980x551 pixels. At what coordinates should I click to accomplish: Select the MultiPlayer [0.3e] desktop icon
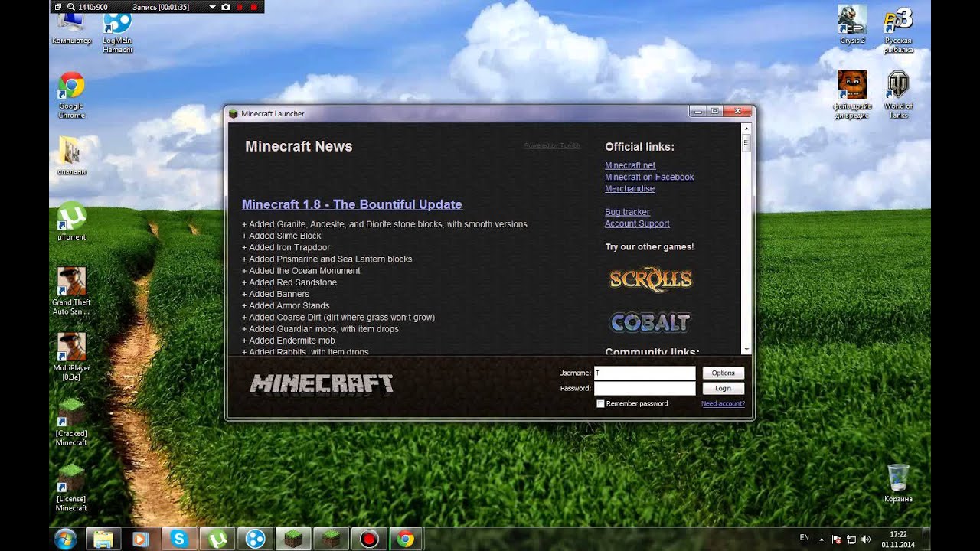click(71, 357)
